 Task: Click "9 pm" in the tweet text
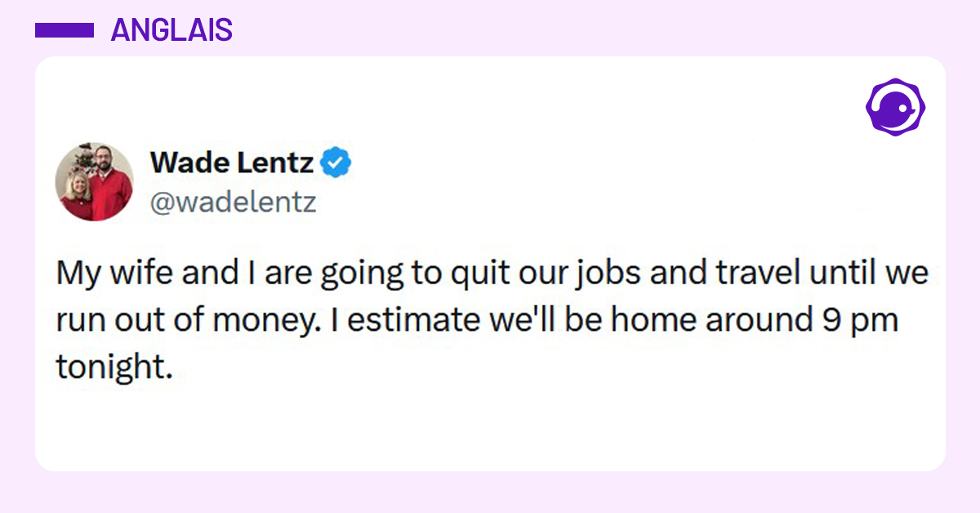pos(857,320)
